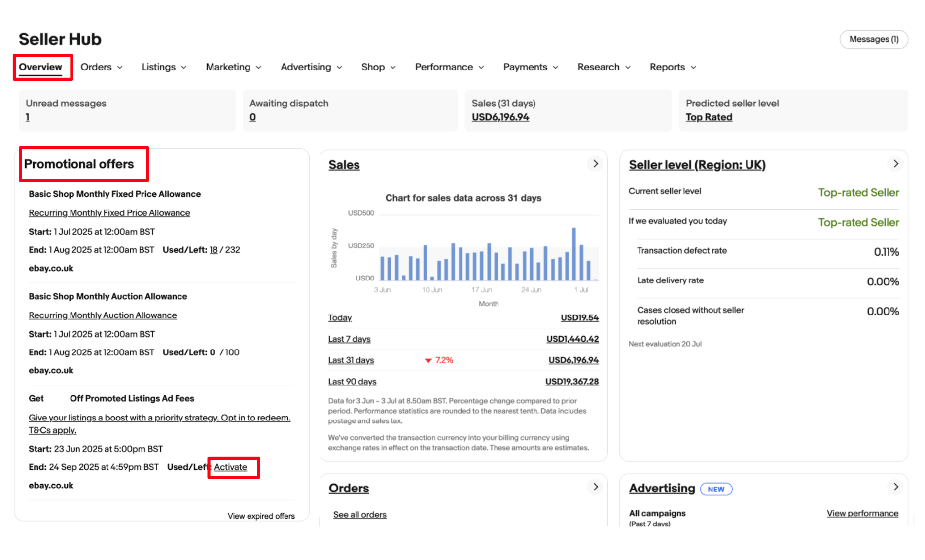Click the tallest sales chart bar
This screenshot has width=925, height=560.
click(x=574, y=254)
